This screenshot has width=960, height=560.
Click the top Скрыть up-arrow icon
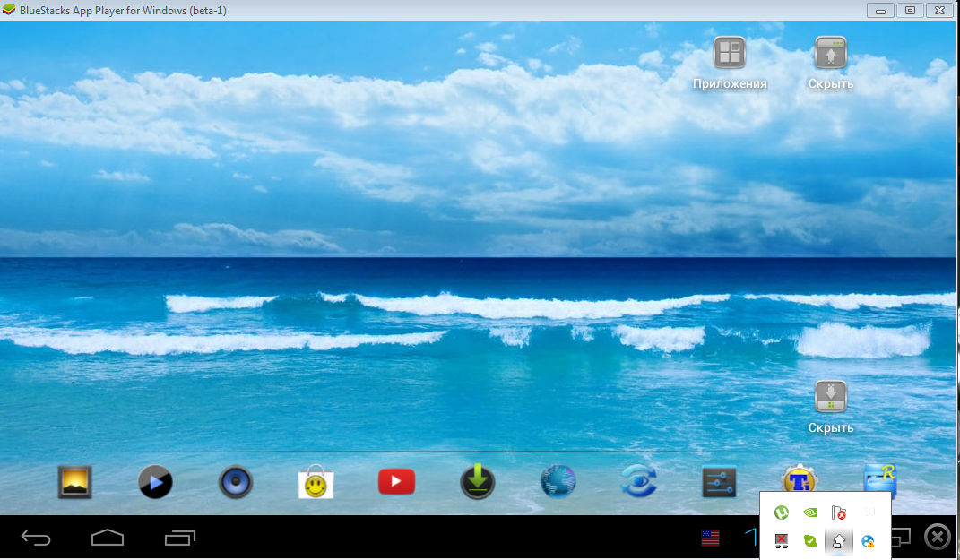[830, 54]
